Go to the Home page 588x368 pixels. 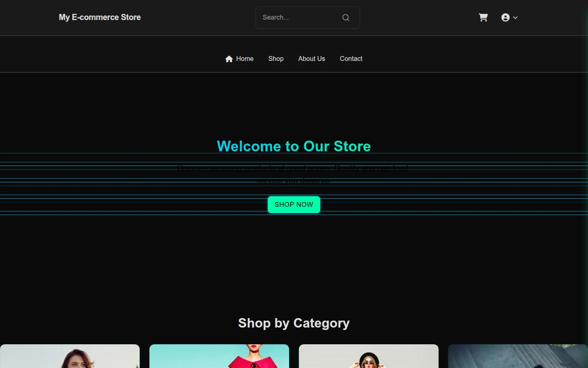click(x=240, y=59)
